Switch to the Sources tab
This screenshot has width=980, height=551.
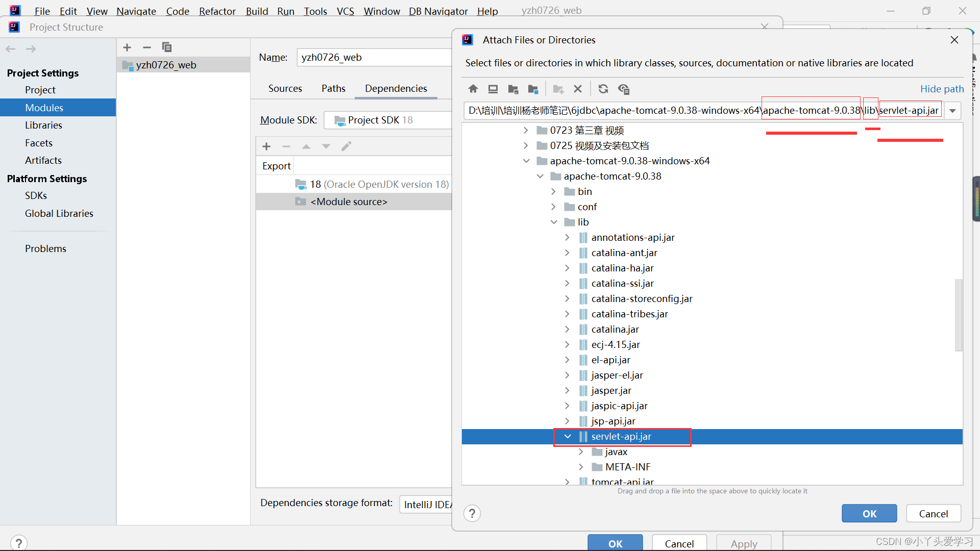[x=285, y=88]
